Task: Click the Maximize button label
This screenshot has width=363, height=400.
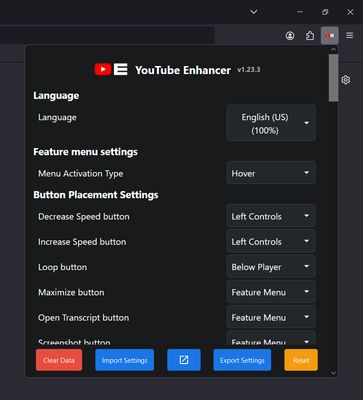Action: (71, 292)
